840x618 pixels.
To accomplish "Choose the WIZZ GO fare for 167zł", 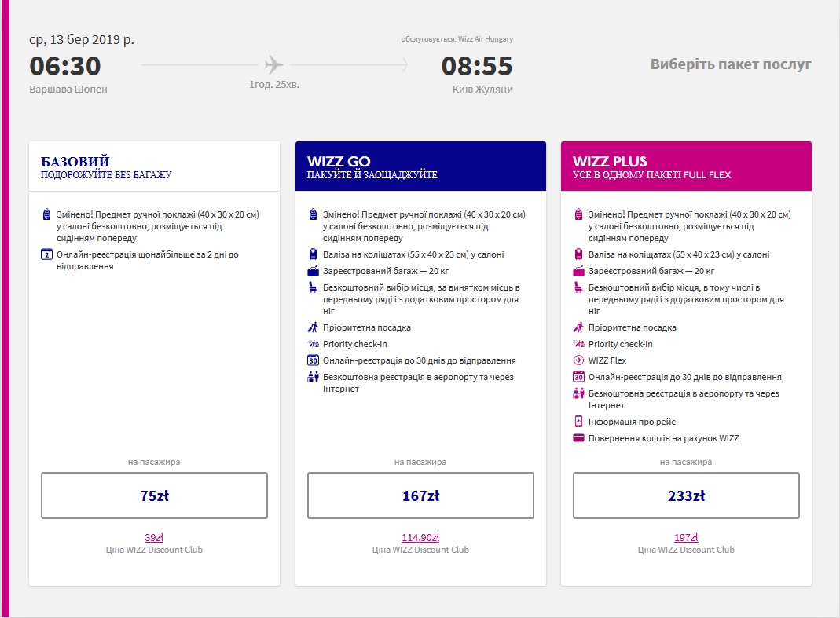I will click(x=420, y=495).
